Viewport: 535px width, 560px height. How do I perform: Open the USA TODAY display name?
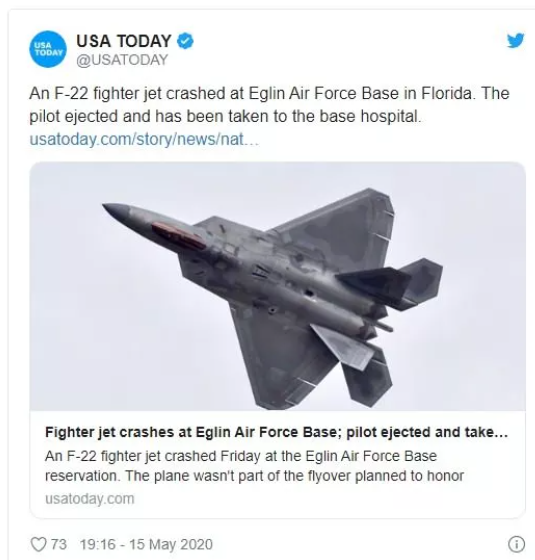124,41
